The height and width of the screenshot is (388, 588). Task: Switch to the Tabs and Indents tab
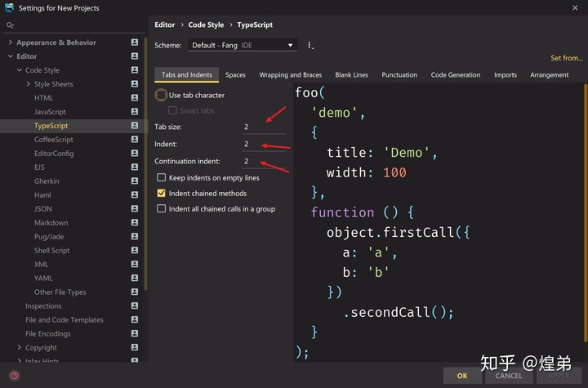point(187,74)
